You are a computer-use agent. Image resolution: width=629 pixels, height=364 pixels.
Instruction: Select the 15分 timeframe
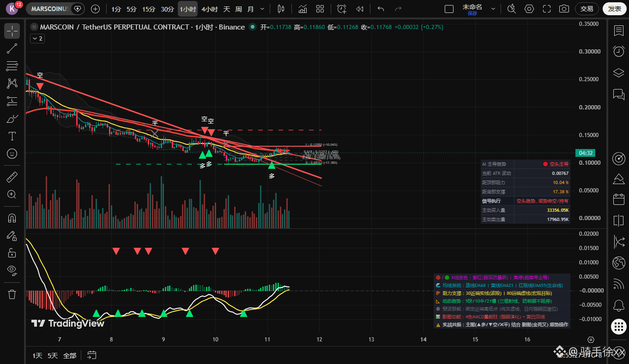[x=149, y=9]
